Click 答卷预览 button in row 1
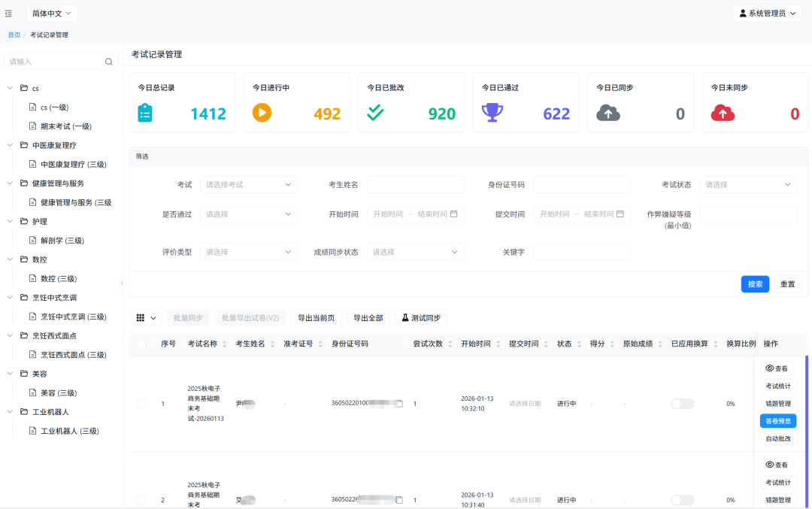 pos(778,421)
